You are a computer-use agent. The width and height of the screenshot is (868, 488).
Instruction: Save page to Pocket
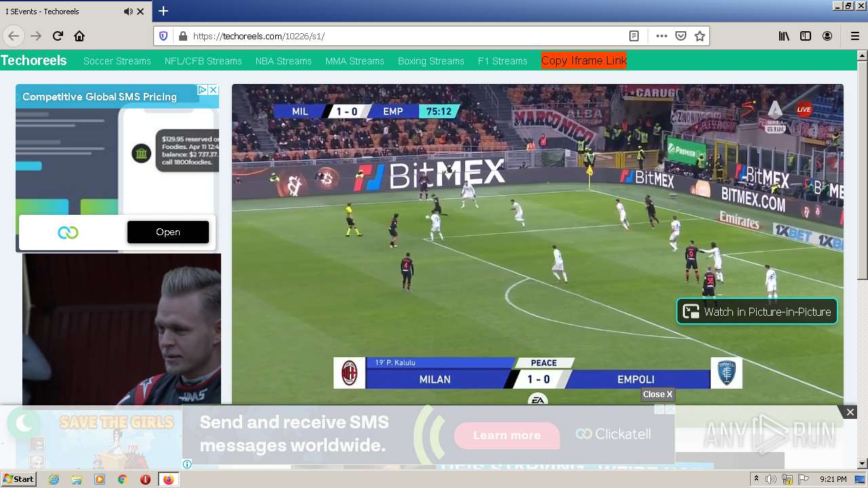[681, 36]
